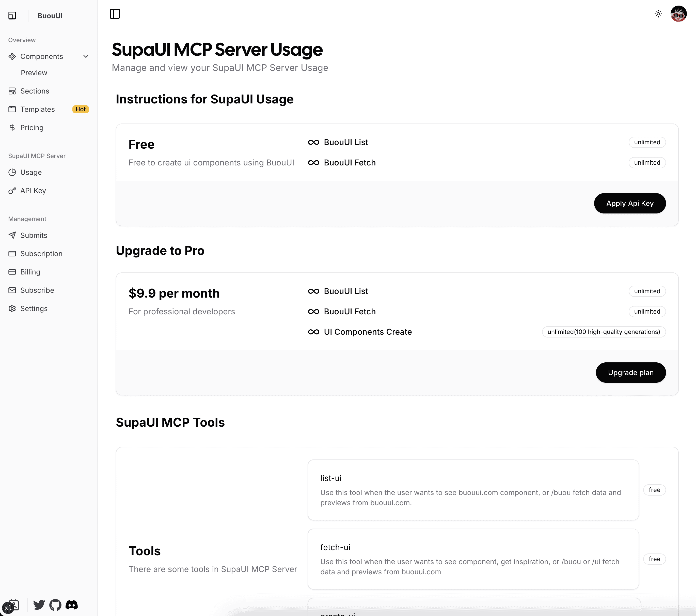The height and width of the screenshot is (616, 696).
Task: Toggle the panel icon beside page heading
Action: click(115, 14)
